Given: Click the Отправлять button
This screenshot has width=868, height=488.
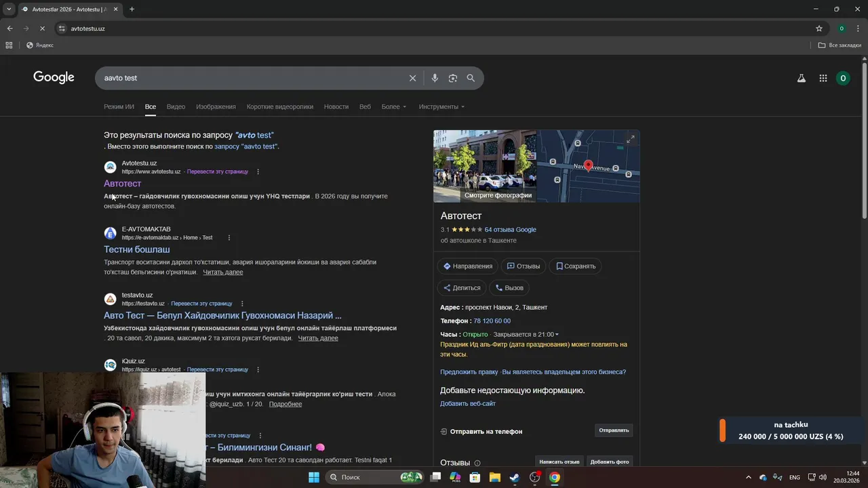Looking at the screenshot, I should click(x=614, y=430).
